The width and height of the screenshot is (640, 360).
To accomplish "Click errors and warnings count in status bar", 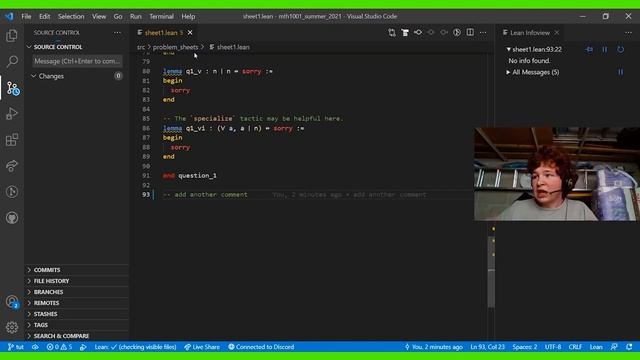I will click(60, 347).
